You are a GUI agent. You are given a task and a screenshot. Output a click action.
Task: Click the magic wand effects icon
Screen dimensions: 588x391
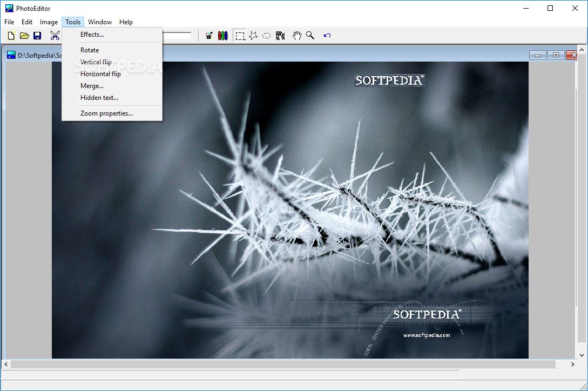[x=209, y=36]
